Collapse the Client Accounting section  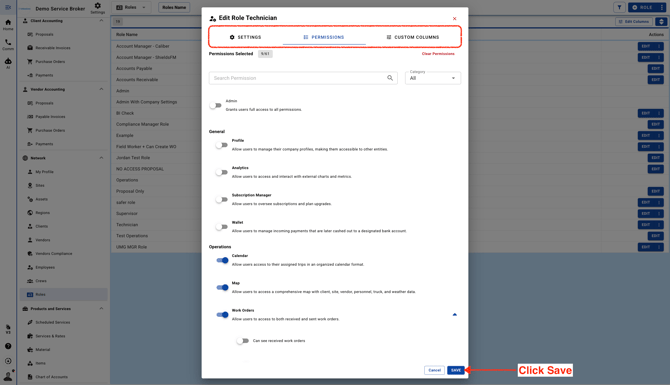point(101,21)
